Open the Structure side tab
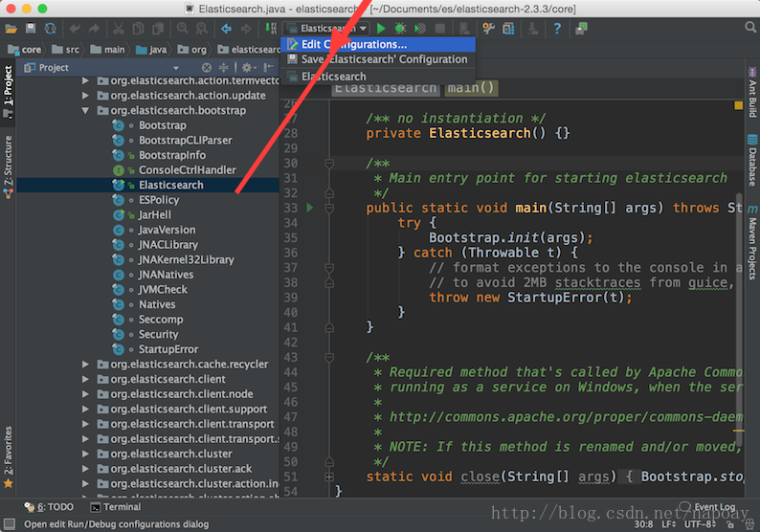760x532 pixels. [x=9, y=166]
